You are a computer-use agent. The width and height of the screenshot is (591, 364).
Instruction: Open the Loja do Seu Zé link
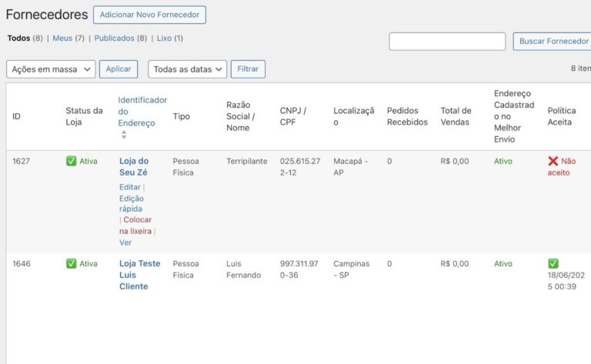click(x=134, y=167)
